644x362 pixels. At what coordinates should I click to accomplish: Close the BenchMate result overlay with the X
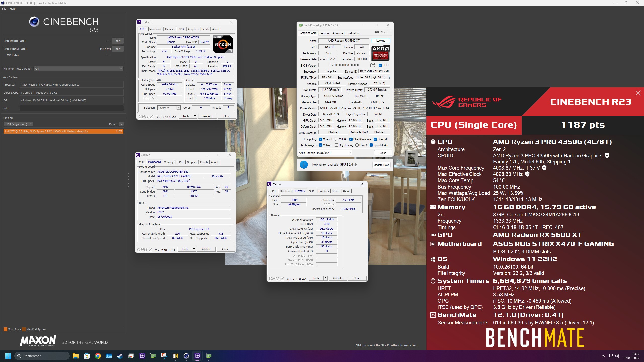[x=638, y=93]
